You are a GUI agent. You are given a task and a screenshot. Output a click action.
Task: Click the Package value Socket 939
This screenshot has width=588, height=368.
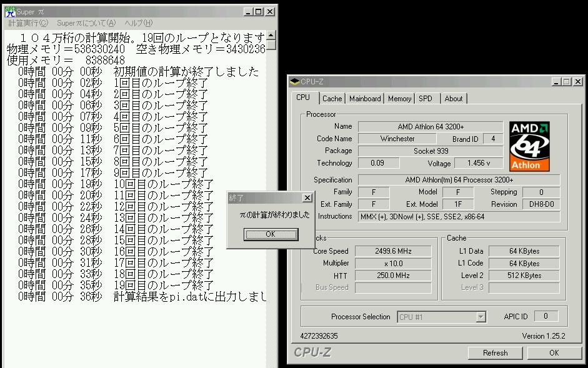coord(431,151)
